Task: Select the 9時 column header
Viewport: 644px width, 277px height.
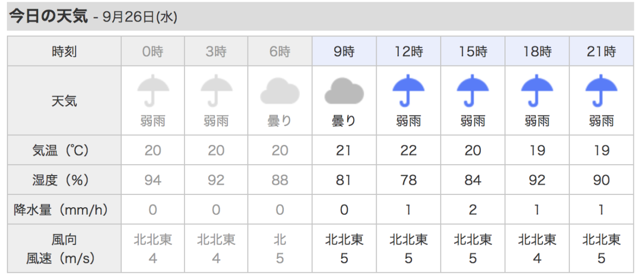Action: [344, 52]
